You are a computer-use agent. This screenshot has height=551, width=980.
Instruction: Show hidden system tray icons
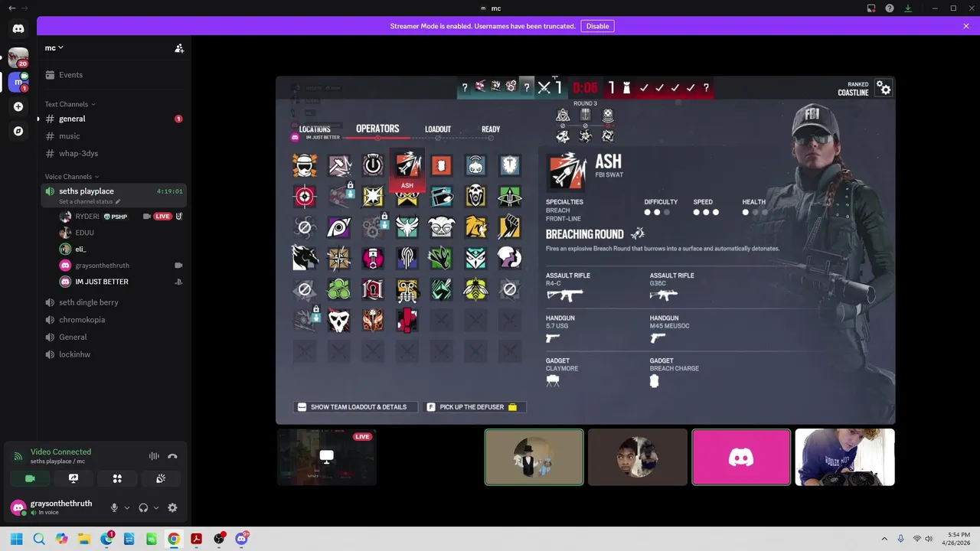[884, 539]
